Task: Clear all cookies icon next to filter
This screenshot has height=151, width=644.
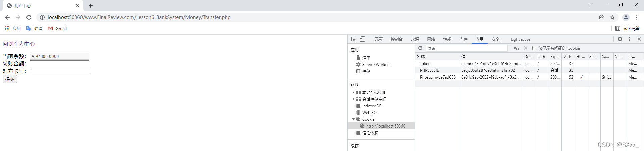Action: pyautogui.click(x=516, y=48)
